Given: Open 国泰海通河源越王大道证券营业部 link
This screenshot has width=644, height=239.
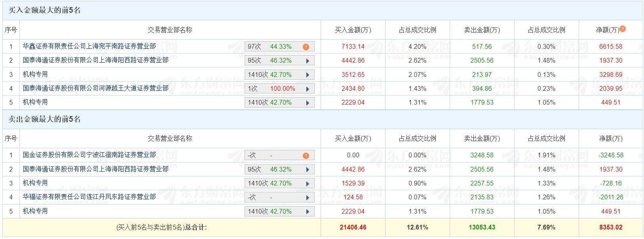Looking at the screenshot, I should pos(95,88).
